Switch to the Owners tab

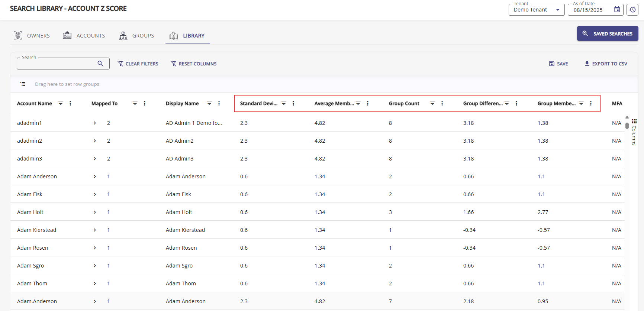[32, 36]
